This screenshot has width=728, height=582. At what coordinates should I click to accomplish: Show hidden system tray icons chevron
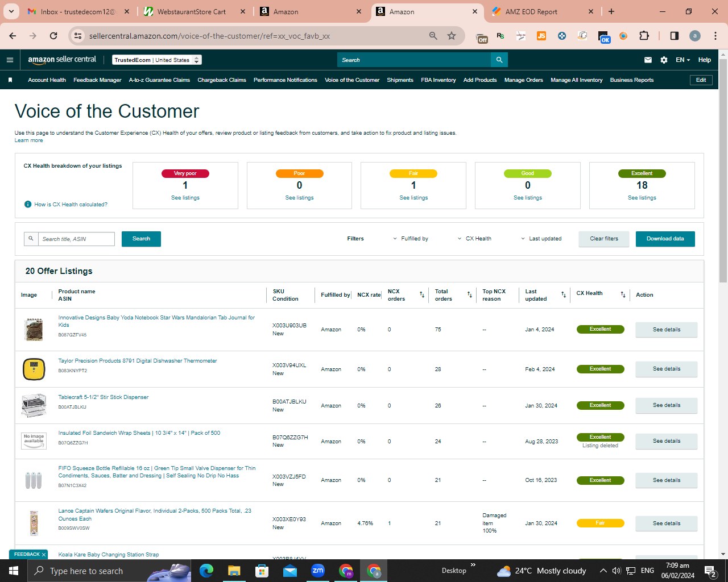[603, 571]
